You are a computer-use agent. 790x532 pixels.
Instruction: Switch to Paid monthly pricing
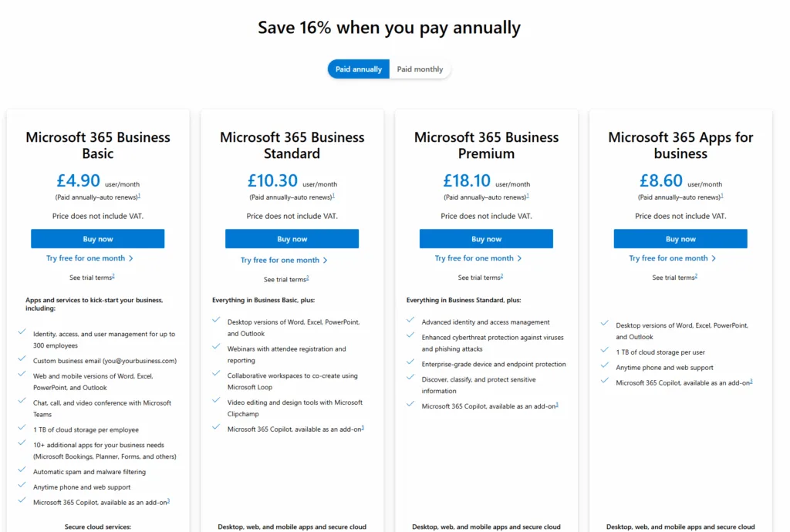tap(420, 69)
